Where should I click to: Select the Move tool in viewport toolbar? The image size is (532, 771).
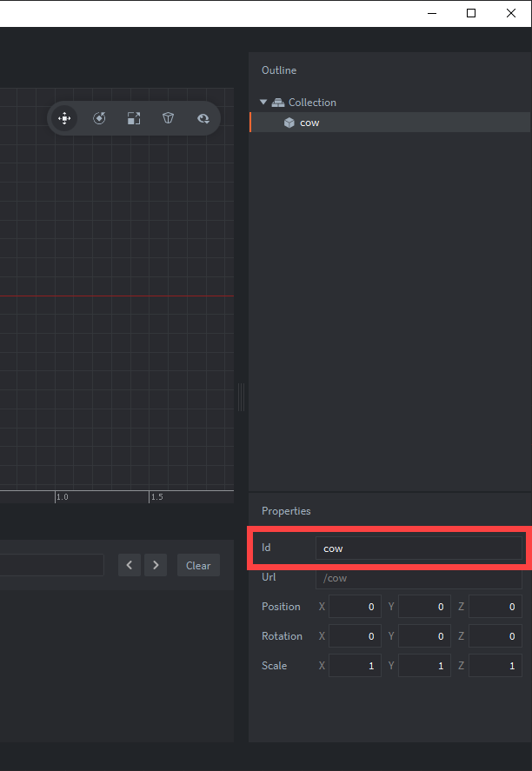coord(64,118)
